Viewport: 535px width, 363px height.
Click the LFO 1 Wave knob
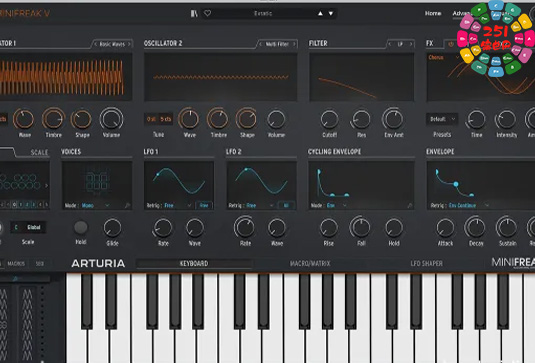click(x=195, y=228)
